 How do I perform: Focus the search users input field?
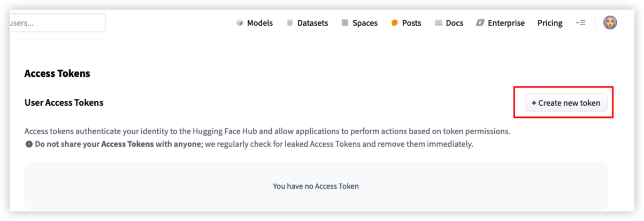click(x=57, y=23)
